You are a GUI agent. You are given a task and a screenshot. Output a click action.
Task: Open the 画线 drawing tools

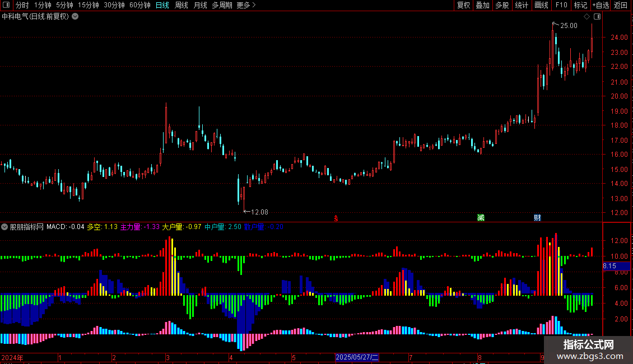[x=541, y=5]
